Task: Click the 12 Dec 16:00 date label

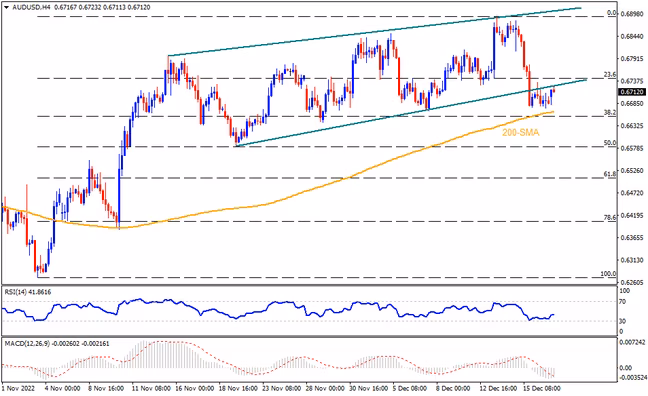Action: point(498,389)
